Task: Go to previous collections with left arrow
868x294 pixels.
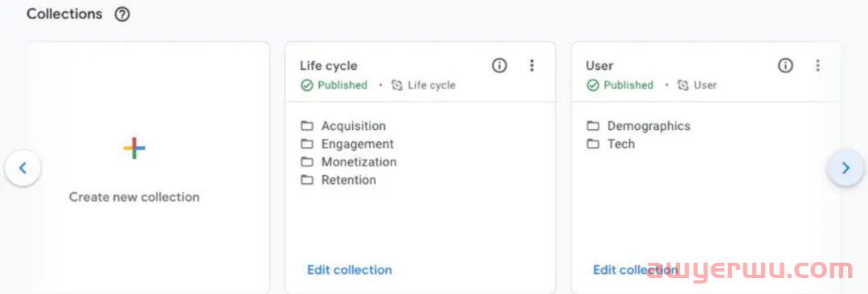Action: (x=23, y=168)
